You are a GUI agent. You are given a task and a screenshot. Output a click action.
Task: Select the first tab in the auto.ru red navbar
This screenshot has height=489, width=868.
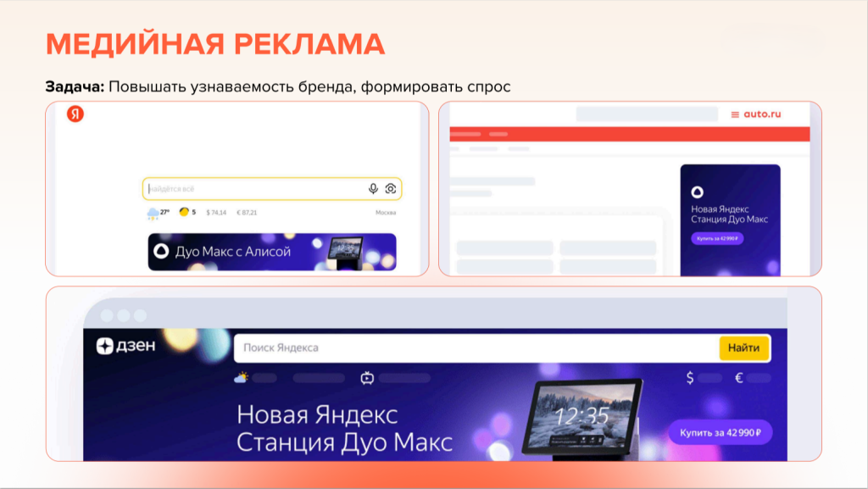(465, 134)
